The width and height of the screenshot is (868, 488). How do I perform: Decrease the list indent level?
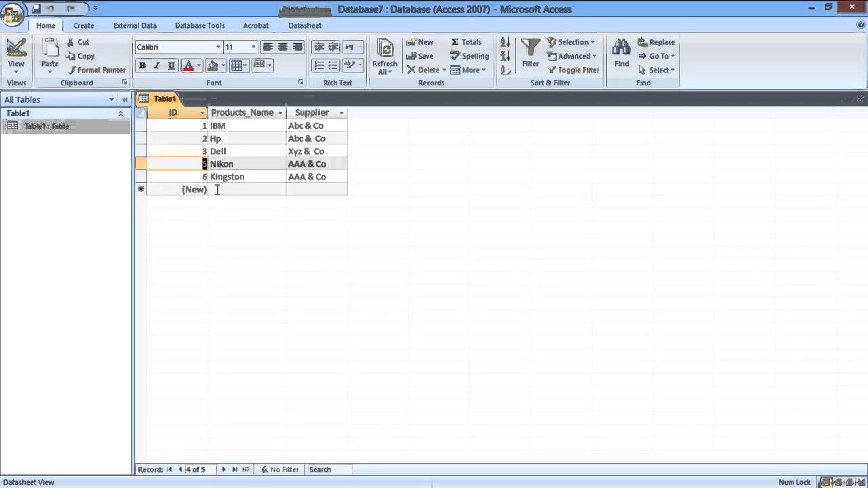coord(318,47)
